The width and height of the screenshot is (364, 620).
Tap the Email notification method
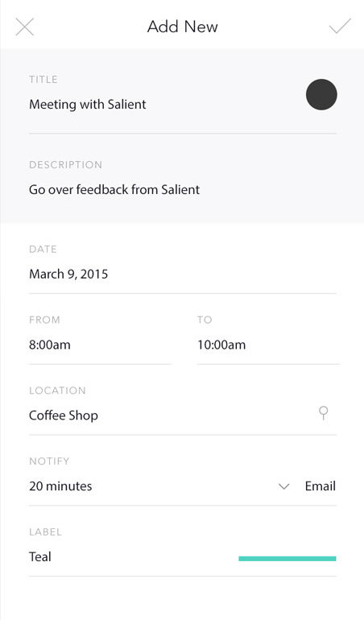pos(320,486)
